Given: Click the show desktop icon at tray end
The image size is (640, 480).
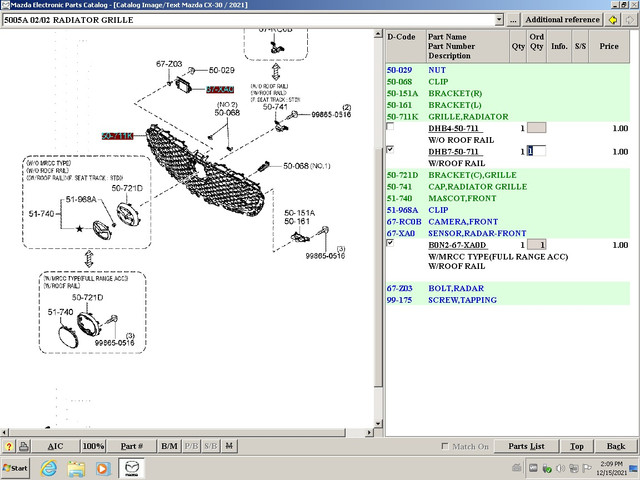Looking at the screenshot, I should point(633,468).
